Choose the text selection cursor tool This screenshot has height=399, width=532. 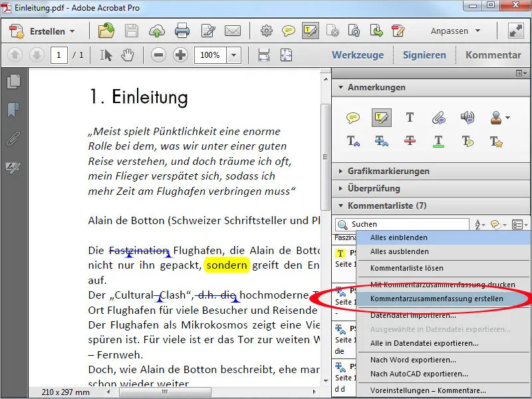[106, 55]
